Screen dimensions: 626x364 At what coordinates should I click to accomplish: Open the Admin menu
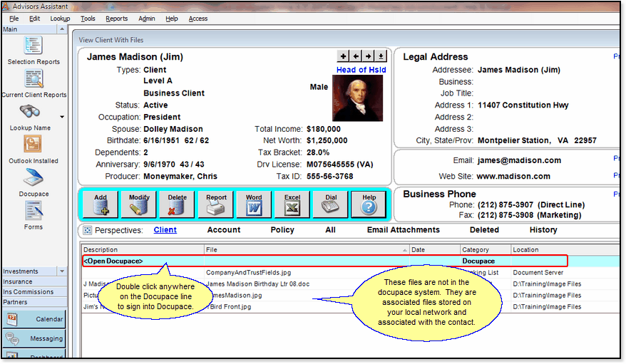[x=147, y=19]
